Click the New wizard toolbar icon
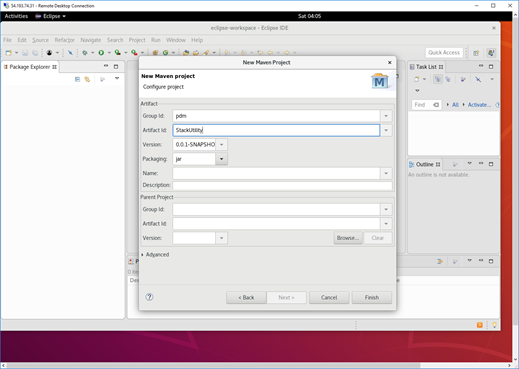Image resolution: width=519 pixels, height=369 pixels. (x=9, y=53)
